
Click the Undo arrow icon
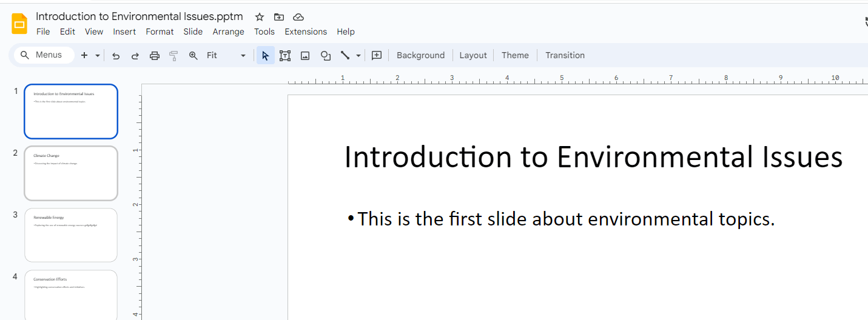tap(116, 56)
